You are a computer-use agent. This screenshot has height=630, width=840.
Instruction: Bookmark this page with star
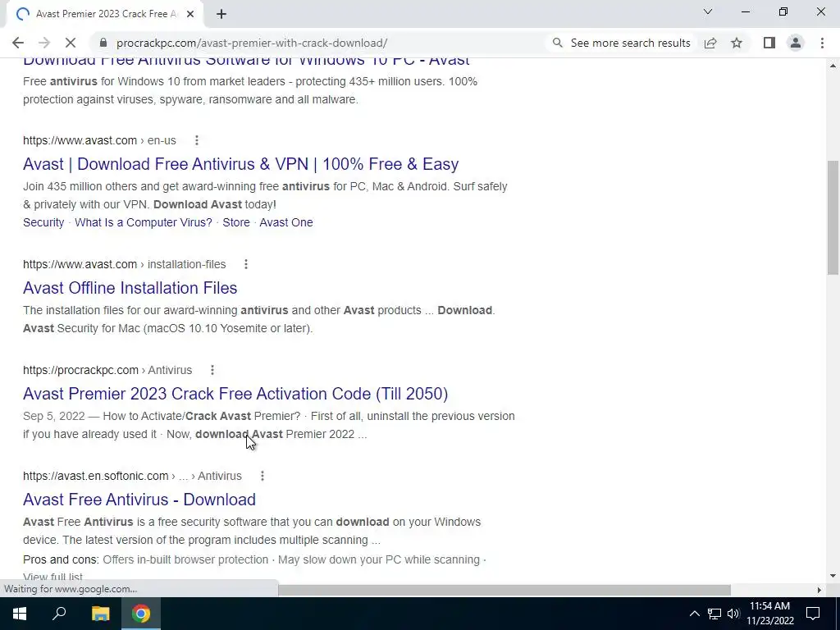pos(737,43)
